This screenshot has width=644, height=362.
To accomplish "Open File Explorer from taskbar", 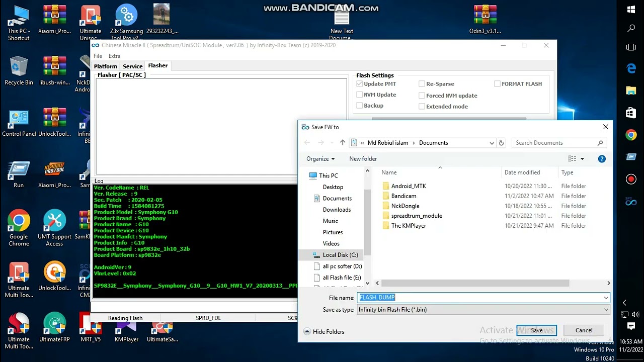I will point(631,90).
